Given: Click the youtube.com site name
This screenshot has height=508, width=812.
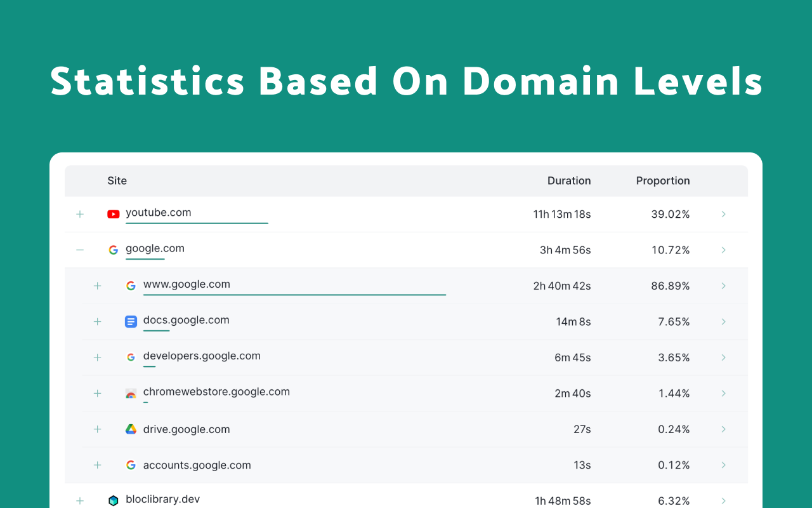Looking at the screenshot, I should (159, 213).
